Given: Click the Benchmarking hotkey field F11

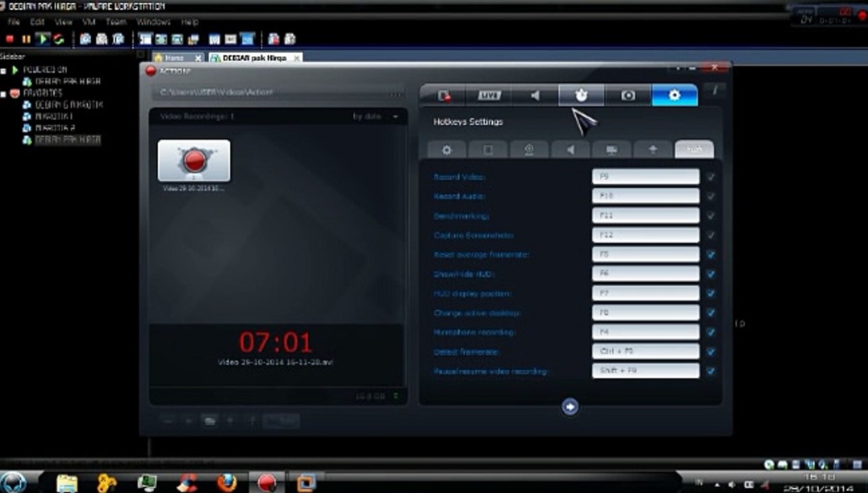Looking at the screenshot, I should [x=645, y=215].
